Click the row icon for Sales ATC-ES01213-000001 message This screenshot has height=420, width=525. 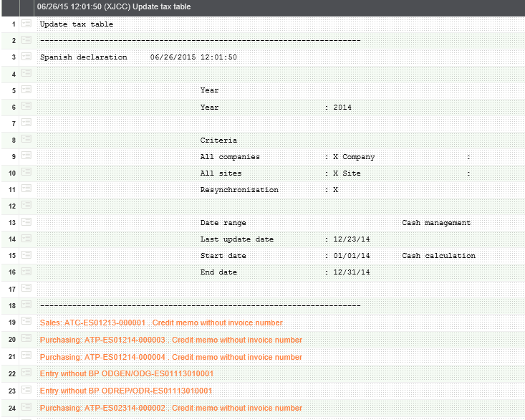[x=27, y=322]
